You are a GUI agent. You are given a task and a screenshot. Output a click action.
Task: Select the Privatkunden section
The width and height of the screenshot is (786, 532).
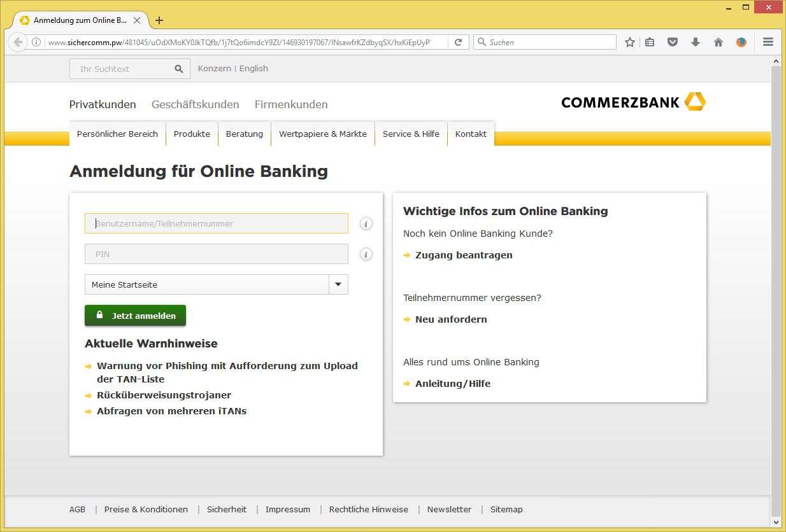103,104
